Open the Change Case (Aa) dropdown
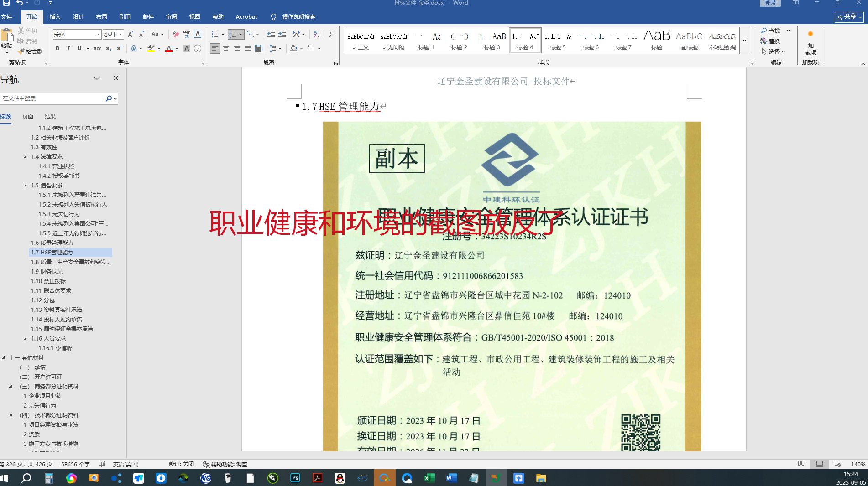Screen dimensions: 868x486 click(x=157, y=34)
